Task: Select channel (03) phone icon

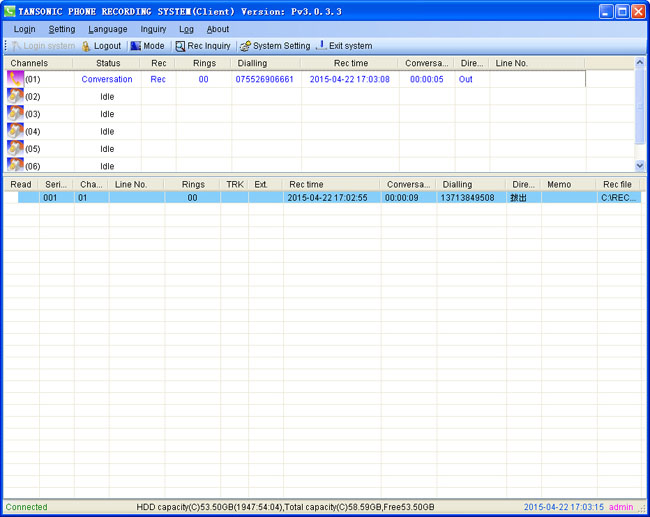Action: tap(15, 114)
